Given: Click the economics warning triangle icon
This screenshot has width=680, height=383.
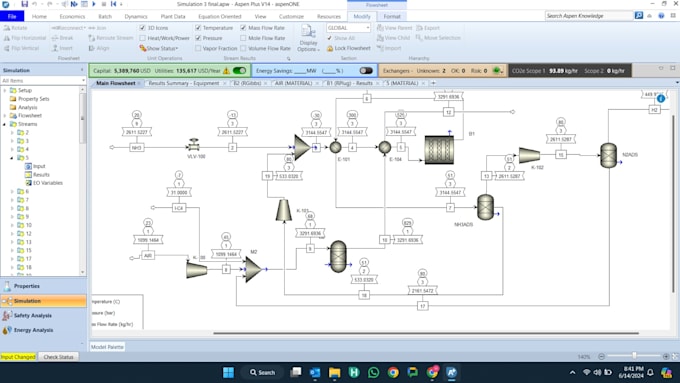Looking at the screenshot, I should point(226,71).
